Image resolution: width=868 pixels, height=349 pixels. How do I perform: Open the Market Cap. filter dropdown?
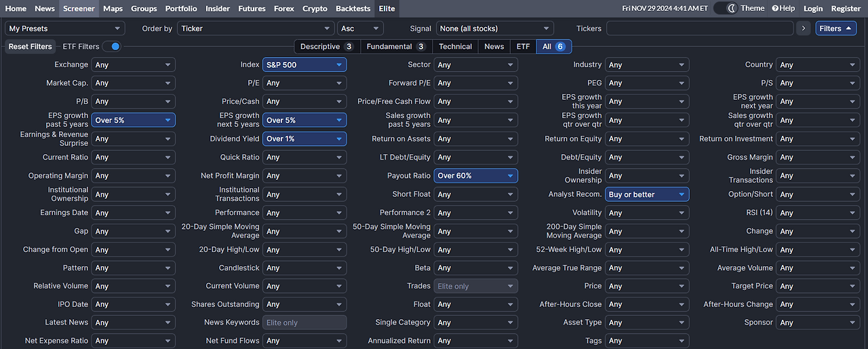click(134, 83)
